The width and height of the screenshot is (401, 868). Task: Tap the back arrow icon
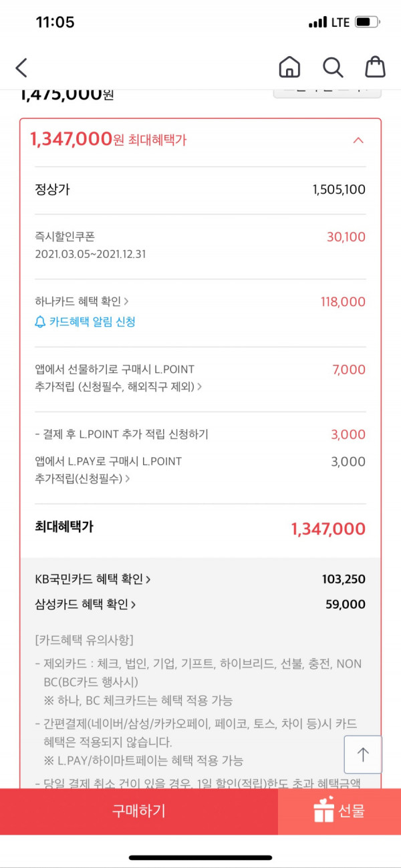coord(21,67)
